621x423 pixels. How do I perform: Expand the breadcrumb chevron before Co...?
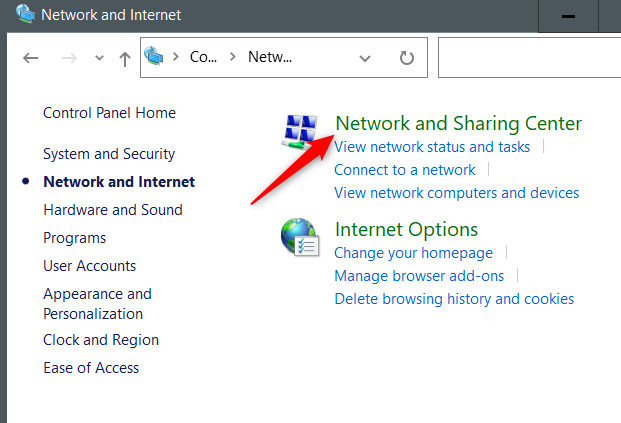pyautogui.click(x=175, y=58)
